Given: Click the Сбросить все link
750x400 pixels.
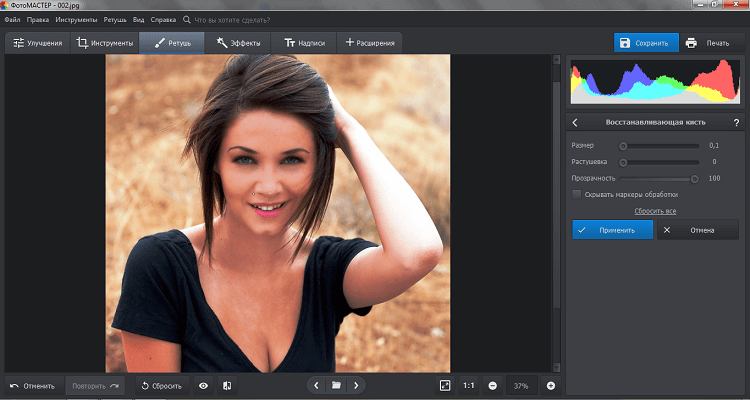Looking at the screenshot, I should coord(655,211).
